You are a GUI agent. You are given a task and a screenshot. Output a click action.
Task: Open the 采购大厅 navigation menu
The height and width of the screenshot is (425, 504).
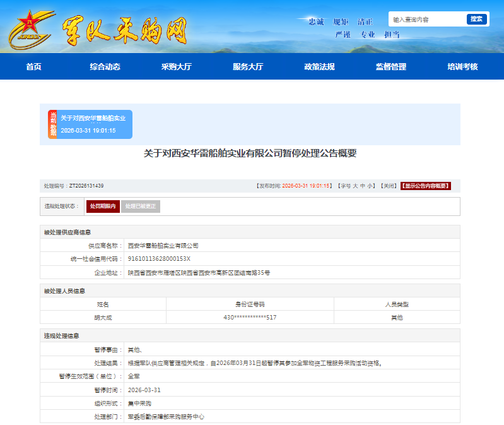(177, 67)
